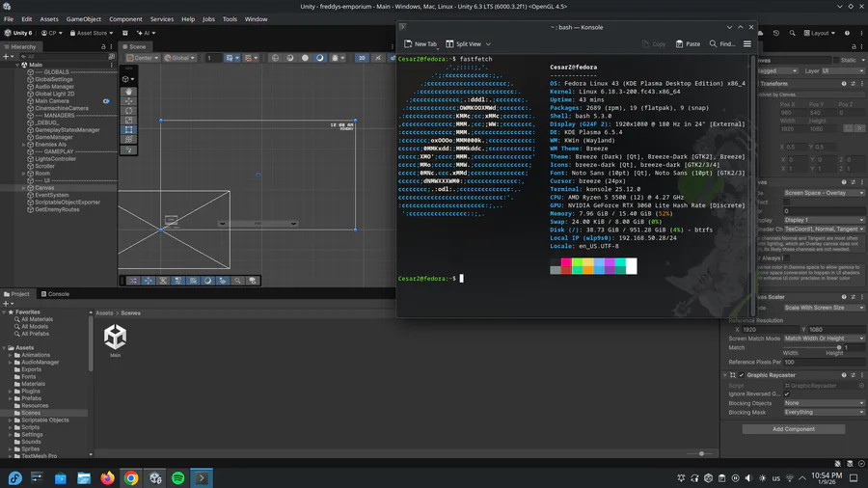The image size is (868, 488).
Task: Open Spotify from taskbar
Action: 178,478
